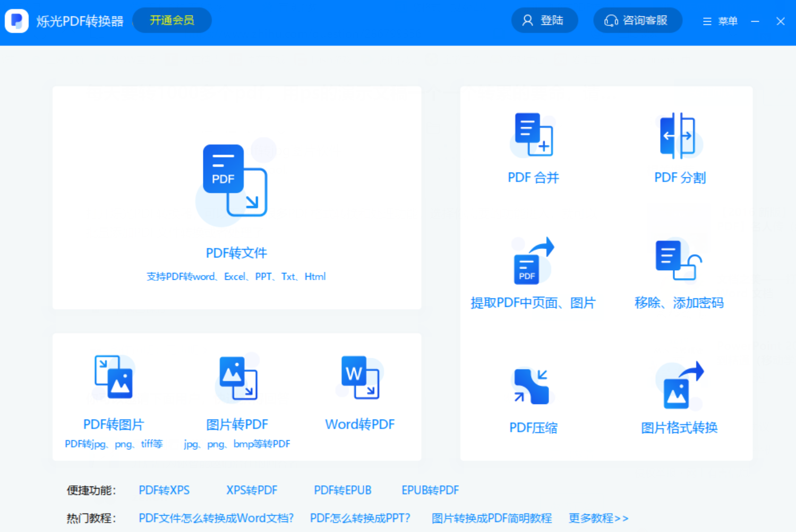This screenshot has width=796, height=532.
Task: Open the 图片转换成PDF简明教程 tutorial
Action: tap(492, 518)
